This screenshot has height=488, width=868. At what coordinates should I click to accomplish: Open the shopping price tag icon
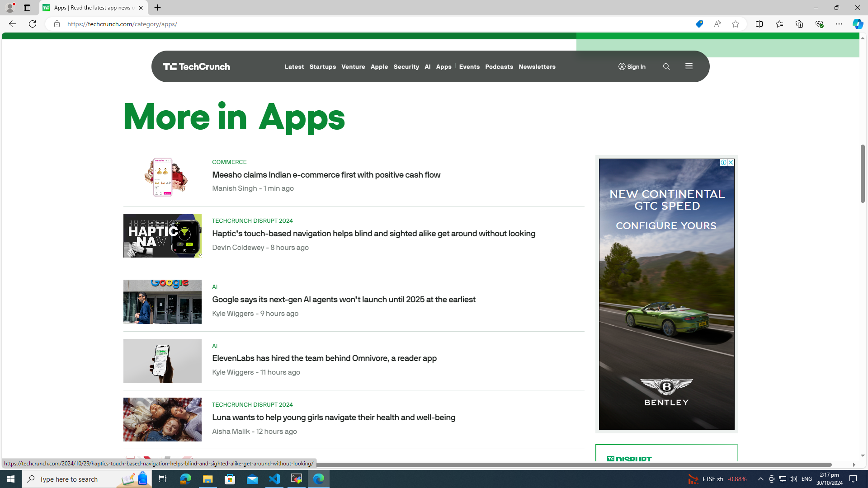[x=699, y=24]
